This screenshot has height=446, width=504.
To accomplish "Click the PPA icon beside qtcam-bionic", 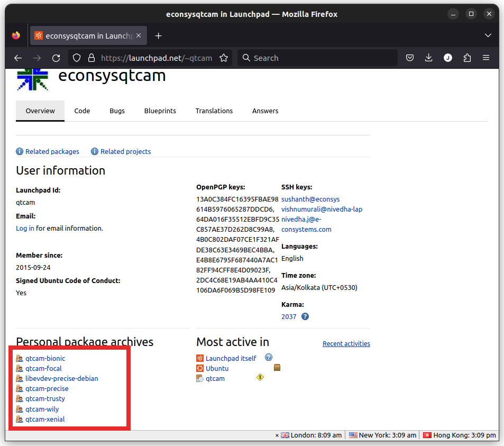I will pyautogui.click(x=20, y=358).
